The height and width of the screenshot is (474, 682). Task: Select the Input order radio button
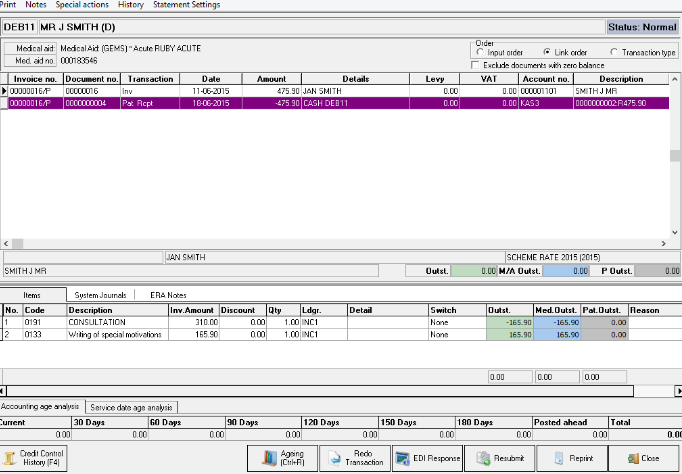pyautogui.click(x=480, y=52)
